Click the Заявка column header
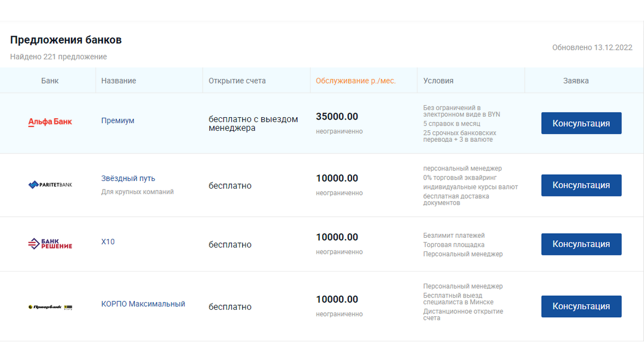The height and width of the screenshot is (362, 644). [x=576, y=80]
